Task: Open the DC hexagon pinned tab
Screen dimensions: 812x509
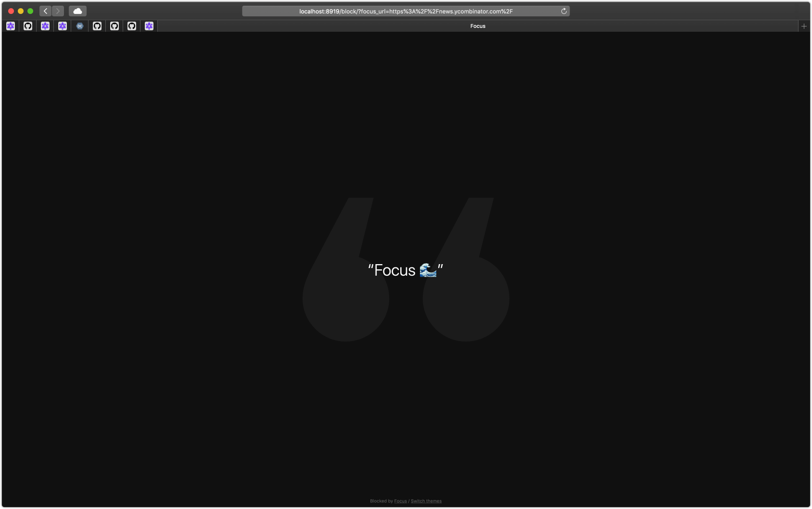Action: tap(80, 26)
